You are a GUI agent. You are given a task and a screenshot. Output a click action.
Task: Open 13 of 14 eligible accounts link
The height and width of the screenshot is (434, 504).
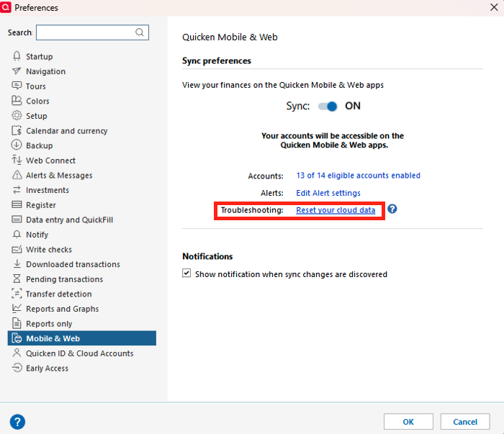[359, 176]
